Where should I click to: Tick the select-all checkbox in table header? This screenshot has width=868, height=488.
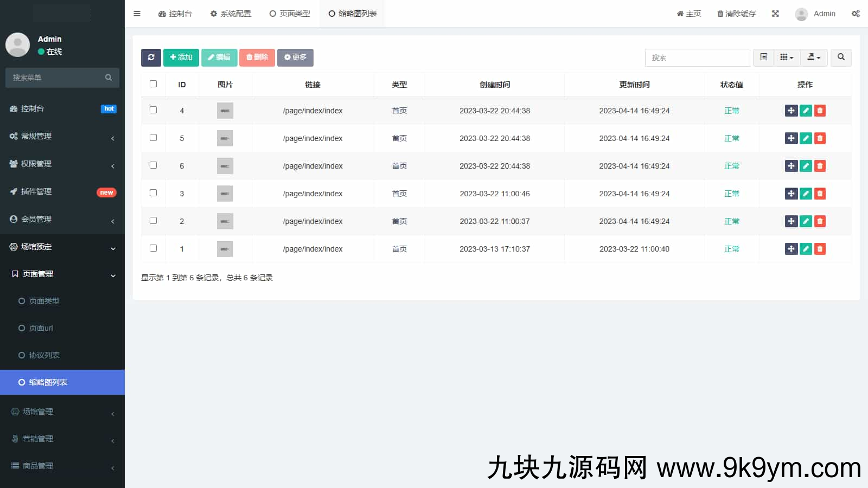[153, 84]
